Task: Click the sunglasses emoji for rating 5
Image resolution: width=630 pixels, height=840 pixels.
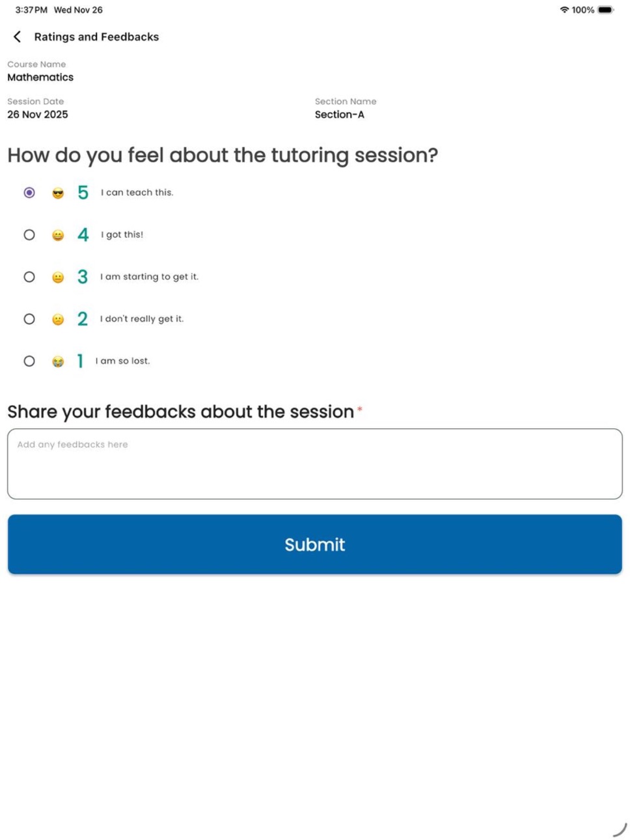Action: 58,193
